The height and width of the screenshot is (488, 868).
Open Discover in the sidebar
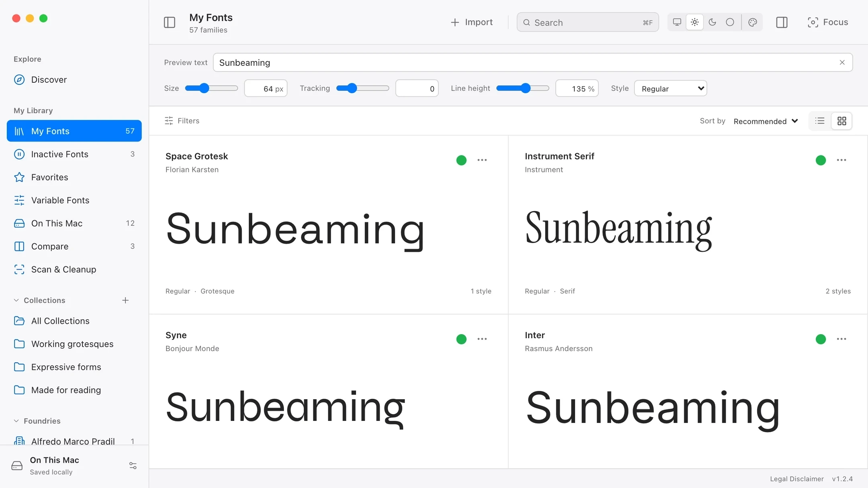pyautogui.click(x=74, y=80)
